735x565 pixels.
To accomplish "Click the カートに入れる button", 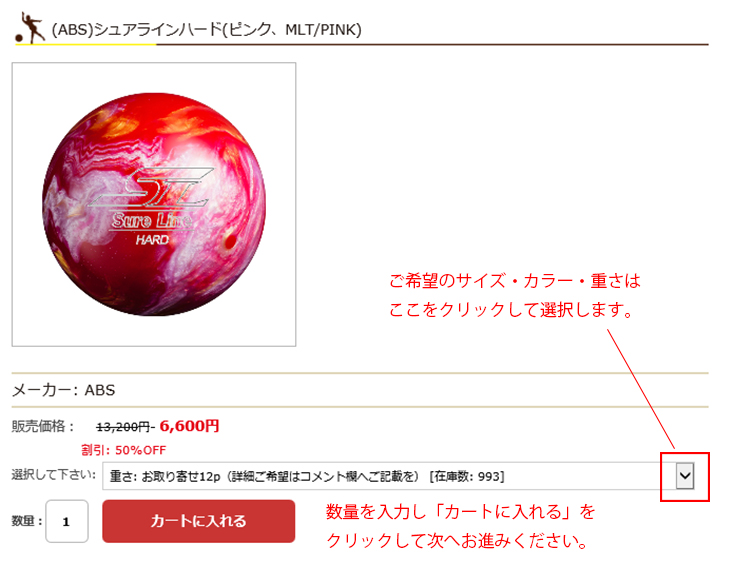I will click(199, 521).
